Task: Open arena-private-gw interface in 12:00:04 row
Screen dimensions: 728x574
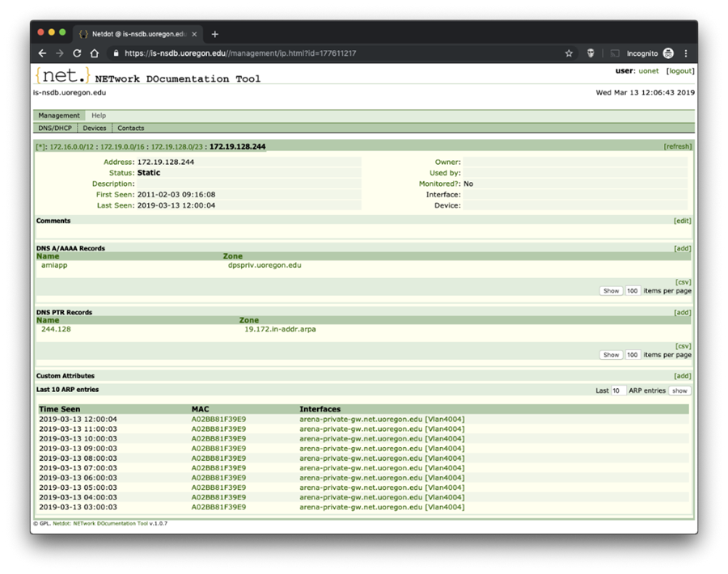Action: tap(382, 420)
